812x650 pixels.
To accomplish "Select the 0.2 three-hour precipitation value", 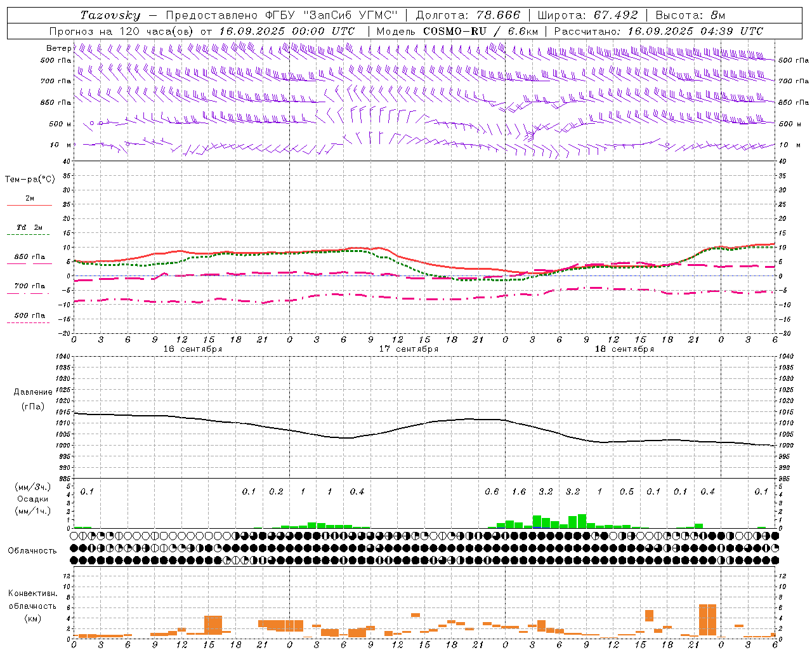I will point(276,492).
